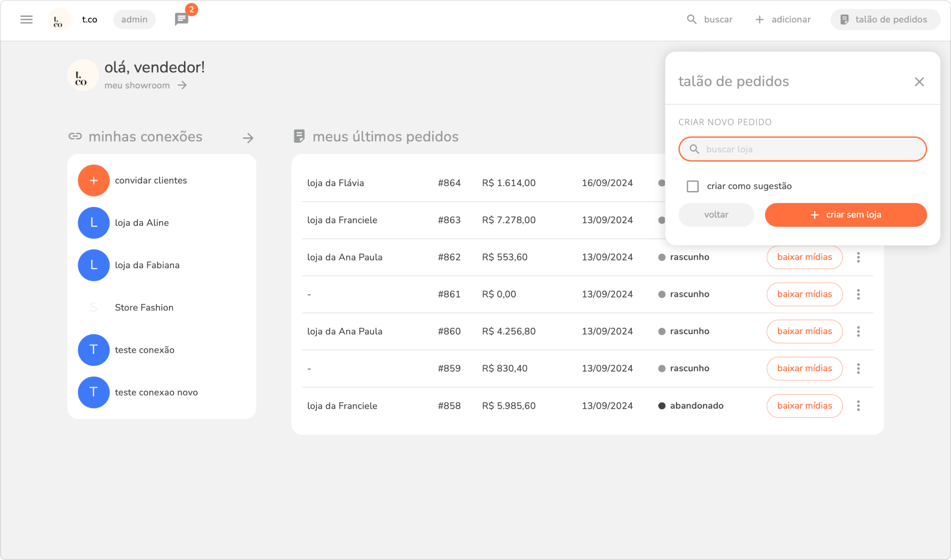Click the criar sem loja button

click(x=845, y=215)
